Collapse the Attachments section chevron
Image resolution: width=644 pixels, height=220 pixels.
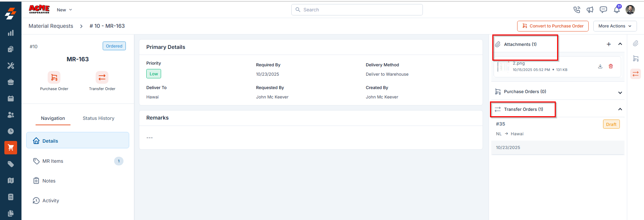pos(620,44)
